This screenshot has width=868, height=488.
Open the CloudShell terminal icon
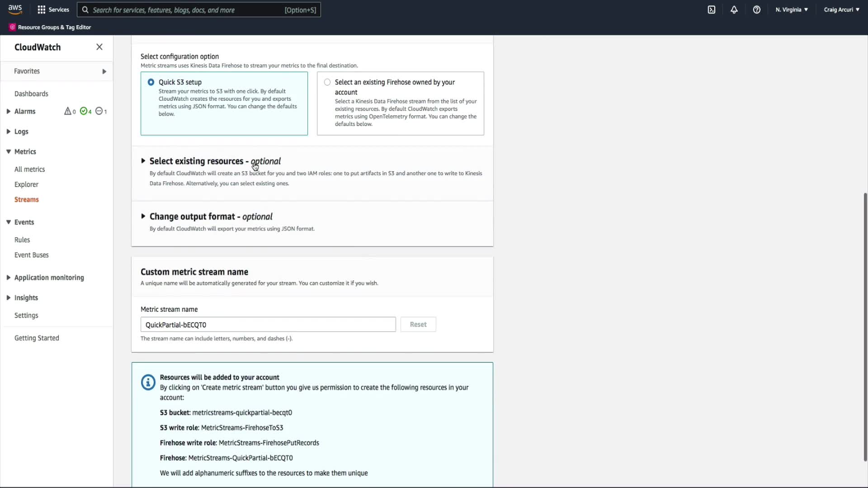click(712, 9)
